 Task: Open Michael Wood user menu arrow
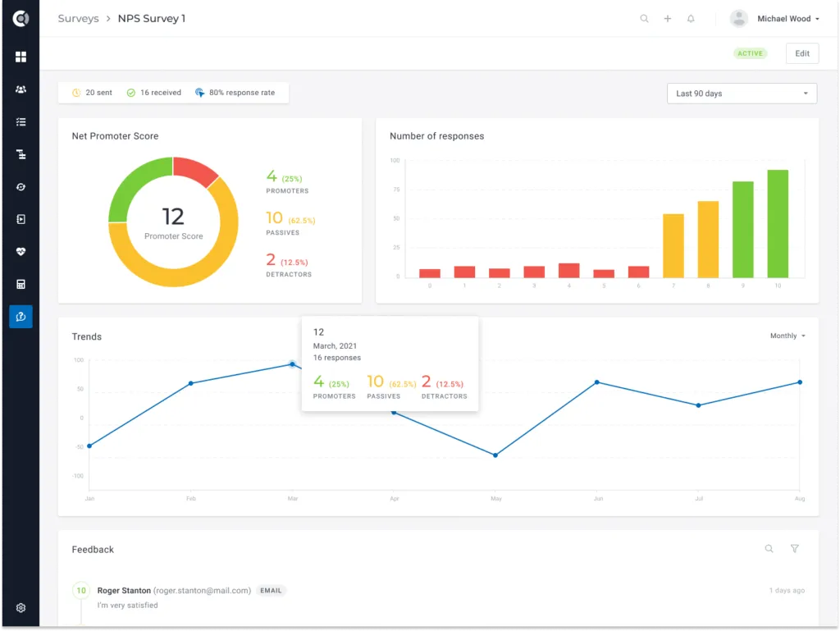point(818,19)
